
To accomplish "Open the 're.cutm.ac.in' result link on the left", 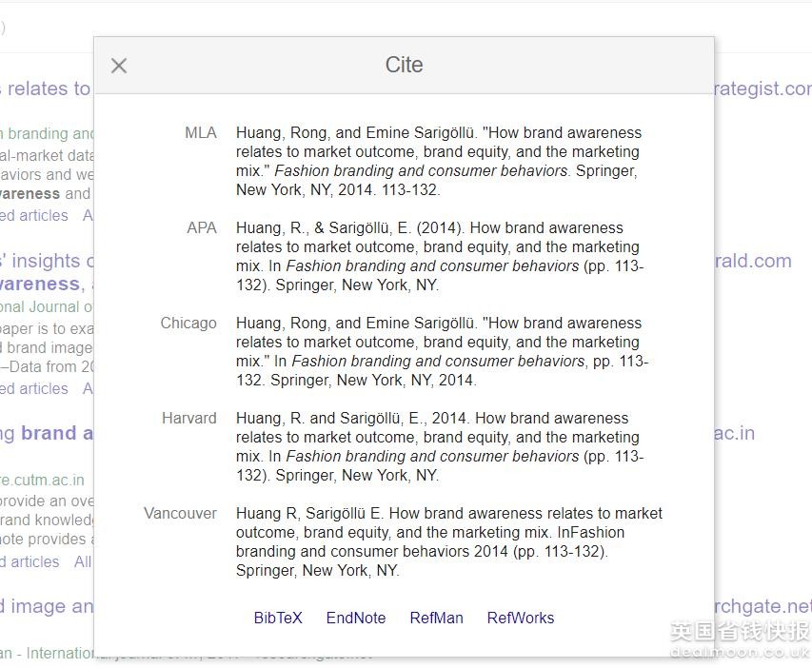I will (42, 480).
